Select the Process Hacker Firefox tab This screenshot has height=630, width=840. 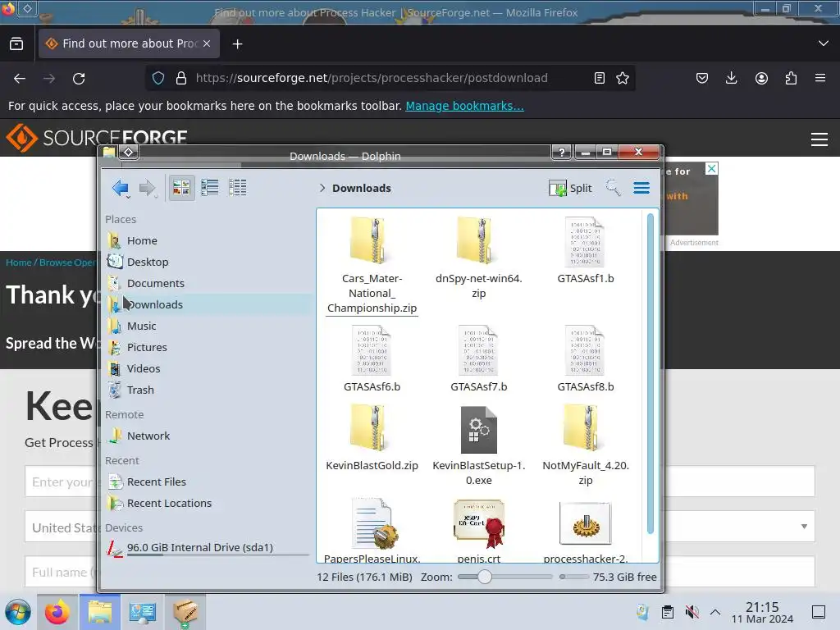coord(129,43)
